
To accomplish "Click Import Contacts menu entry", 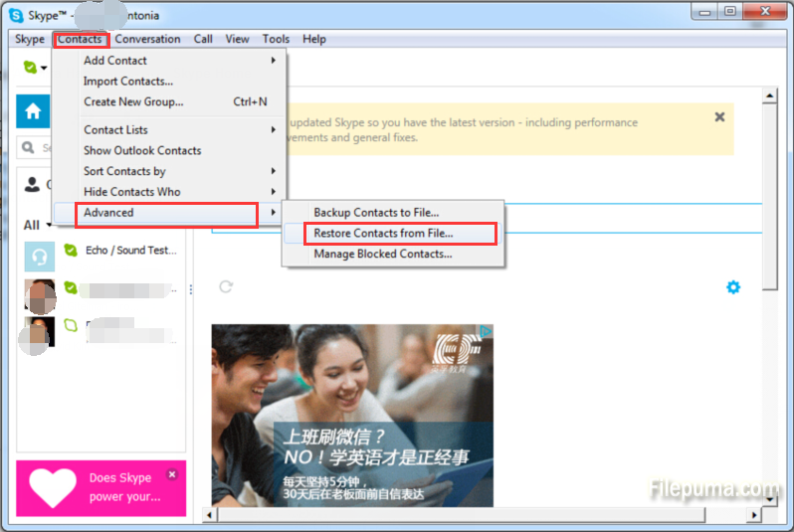I will coord(128,82).
